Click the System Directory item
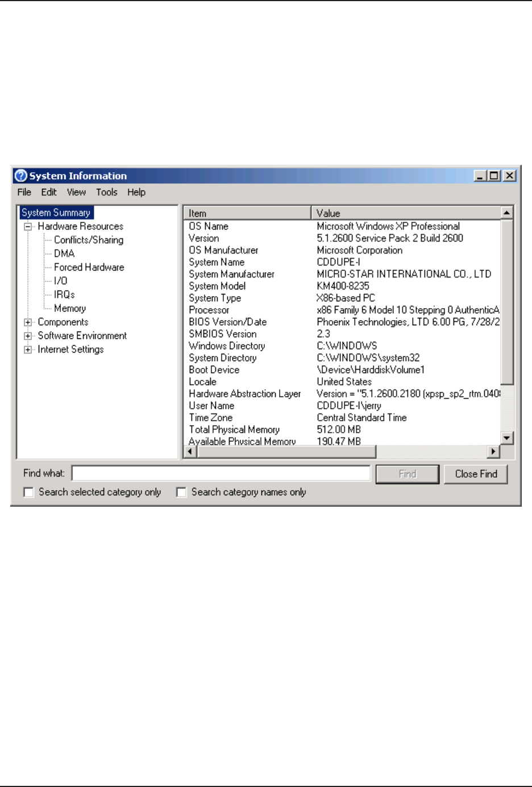This screenshot has height=787, width=532. pos(223,358)
